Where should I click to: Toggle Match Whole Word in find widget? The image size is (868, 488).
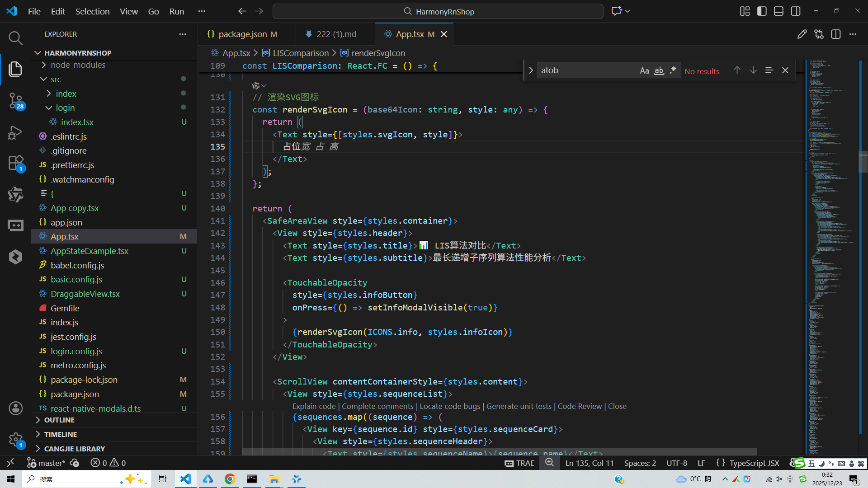tap(659, 70)
